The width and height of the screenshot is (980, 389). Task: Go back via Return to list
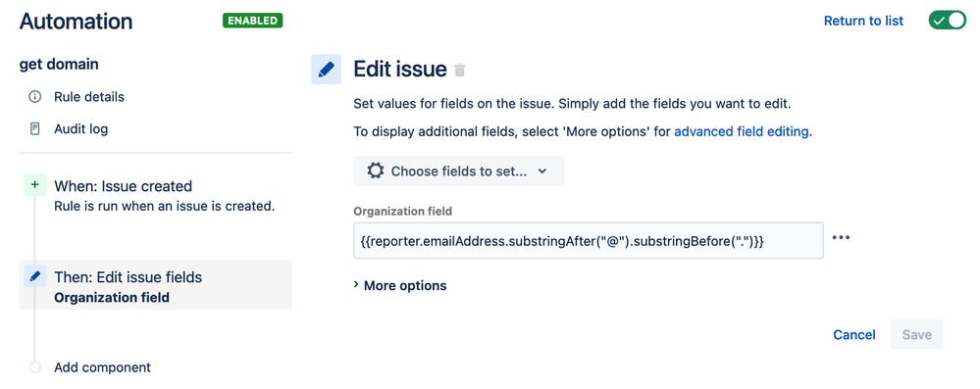863,21
